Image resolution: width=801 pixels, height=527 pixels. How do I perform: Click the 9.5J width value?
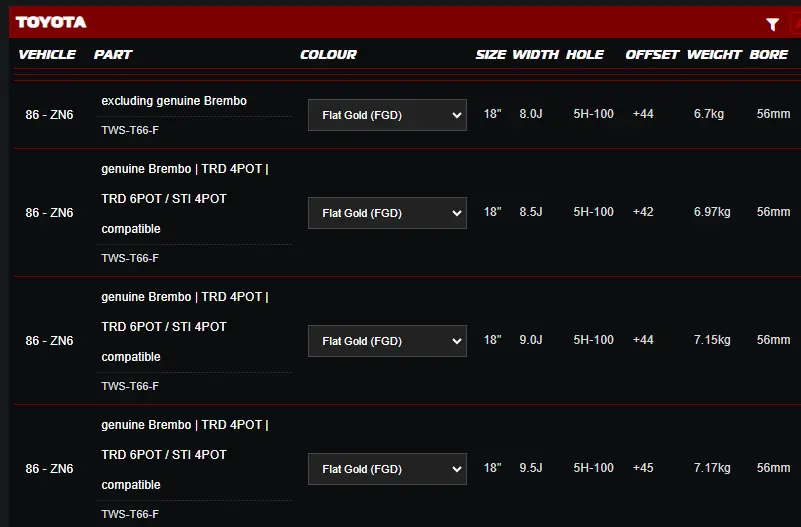click(x=531, y=468)
